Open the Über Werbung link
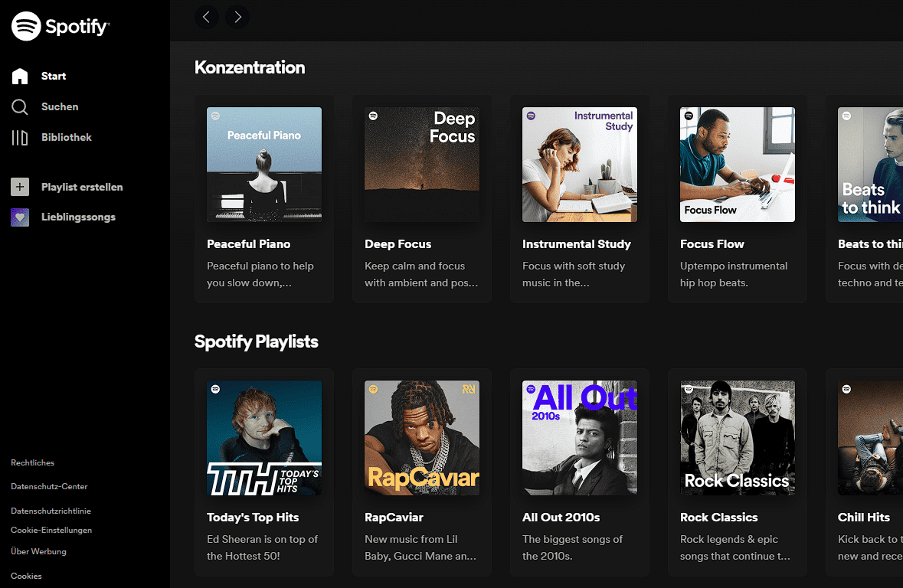The image size is (903, 588). click(38, 551)
